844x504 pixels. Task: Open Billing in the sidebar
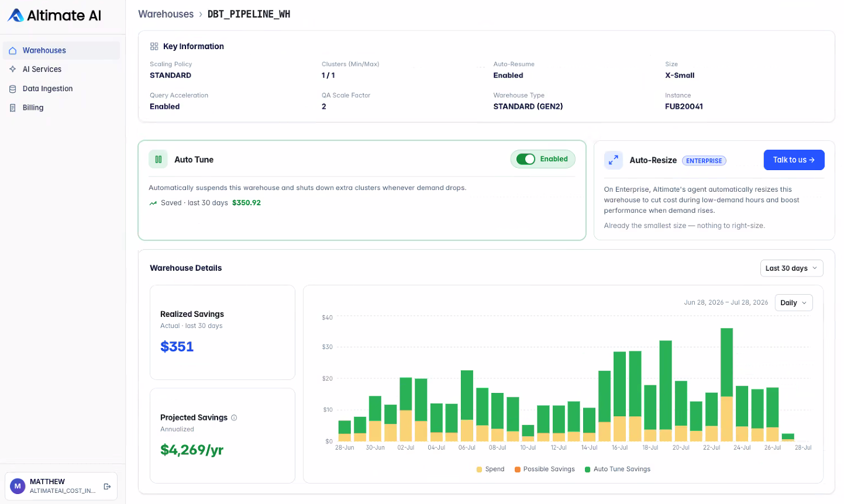61,108
